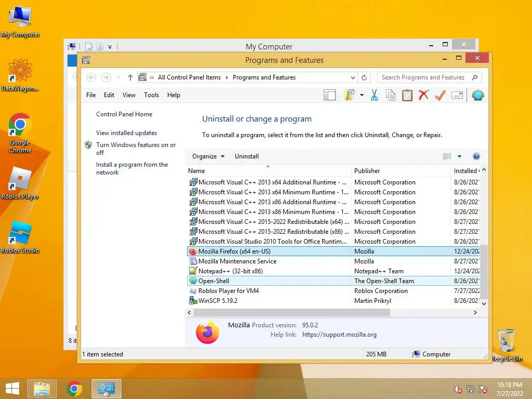Image resolution: width=532 pixels, height=399 pixels.
Task: Sort by the Publisher column header
Action: click(x=401, y=170)
